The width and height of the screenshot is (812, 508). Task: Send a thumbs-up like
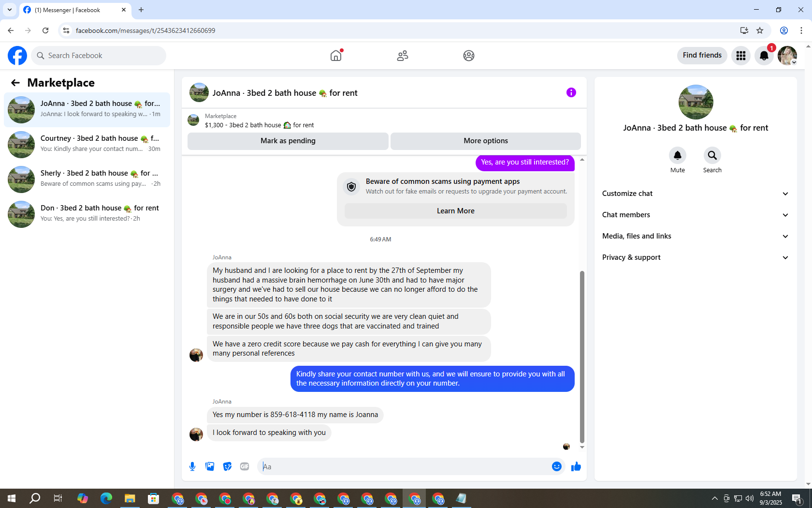[x=576, y=466]
